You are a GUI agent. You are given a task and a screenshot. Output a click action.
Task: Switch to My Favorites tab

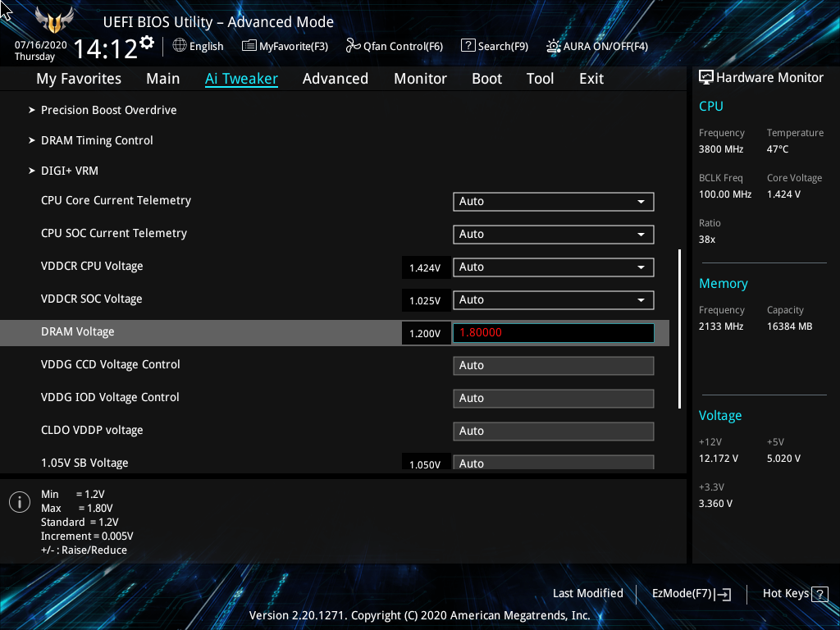[79, 79]
